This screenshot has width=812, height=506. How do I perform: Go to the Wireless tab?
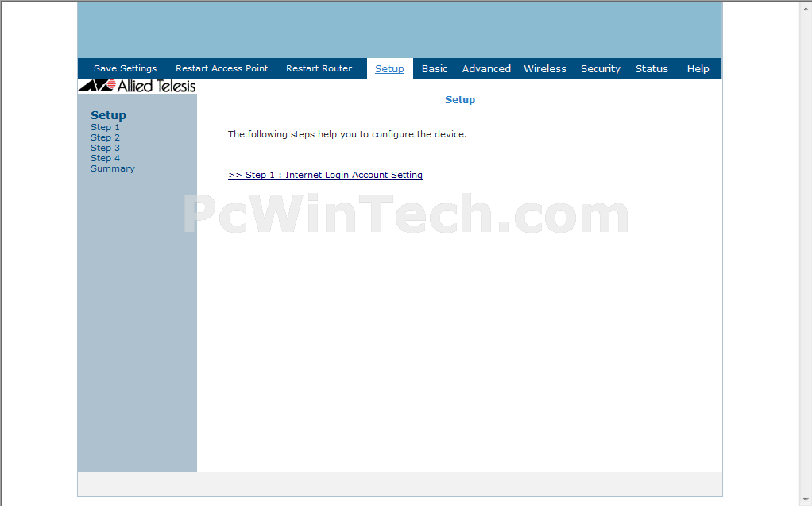(545, 69)
